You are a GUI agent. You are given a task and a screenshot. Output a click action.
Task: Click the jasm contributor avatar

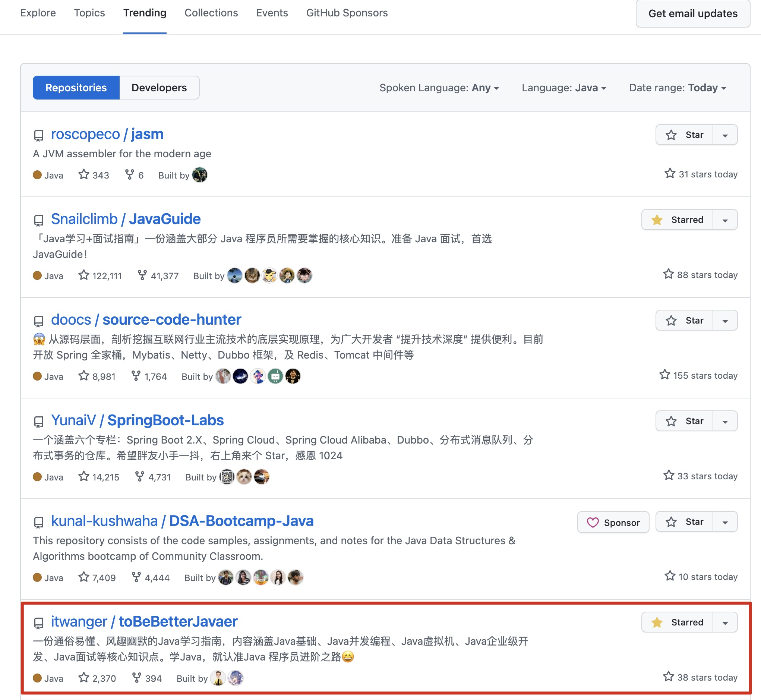click(x=200, y=175)
